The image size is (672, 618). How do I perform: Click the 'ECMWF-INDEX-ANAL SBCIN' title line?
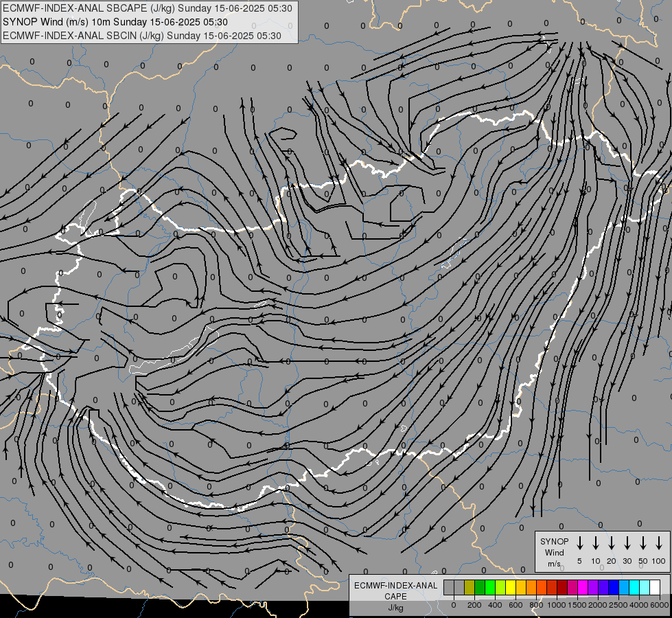point(142,36)
